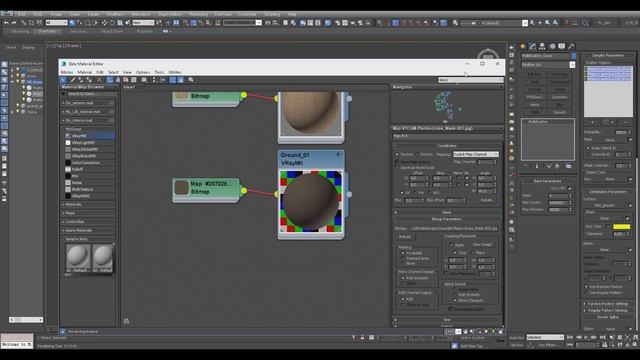Image resolution: width=640 pixels, height=360 pixels.
Task: Select None (Opaque) alpha source
Action: pos(455,300)
